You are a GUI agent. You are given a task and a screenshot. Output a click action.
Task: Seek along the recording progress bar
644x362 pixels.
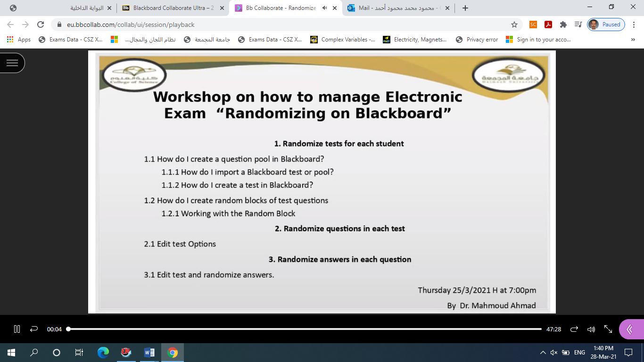305,329
